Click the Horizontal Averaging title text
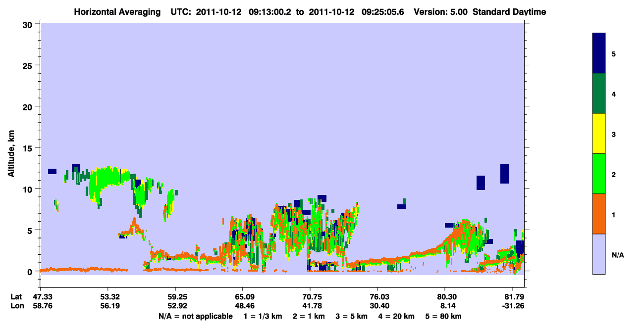This screenshot has height=330, width=644. pyautogui.click(x=117, y=12)
